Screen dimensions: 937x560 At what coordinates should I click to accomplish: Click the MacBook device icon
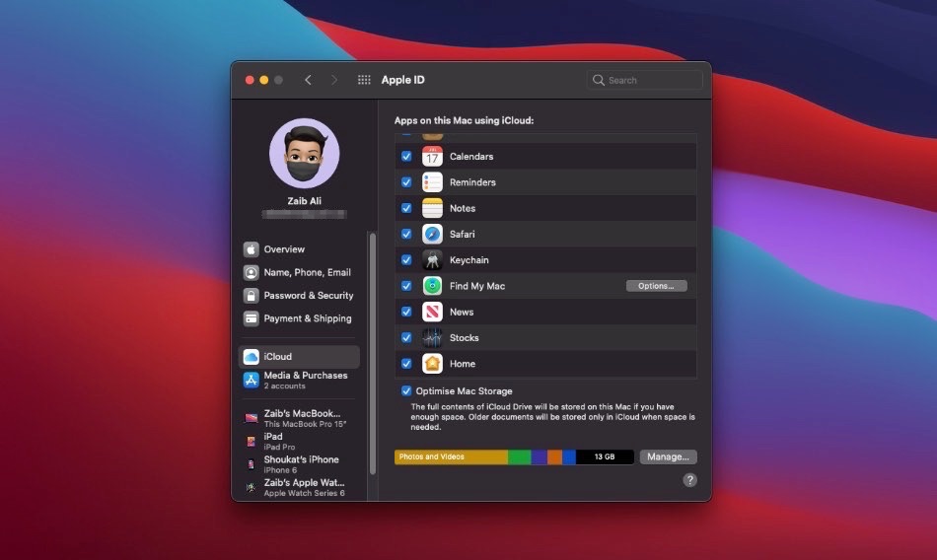(251, 418)
